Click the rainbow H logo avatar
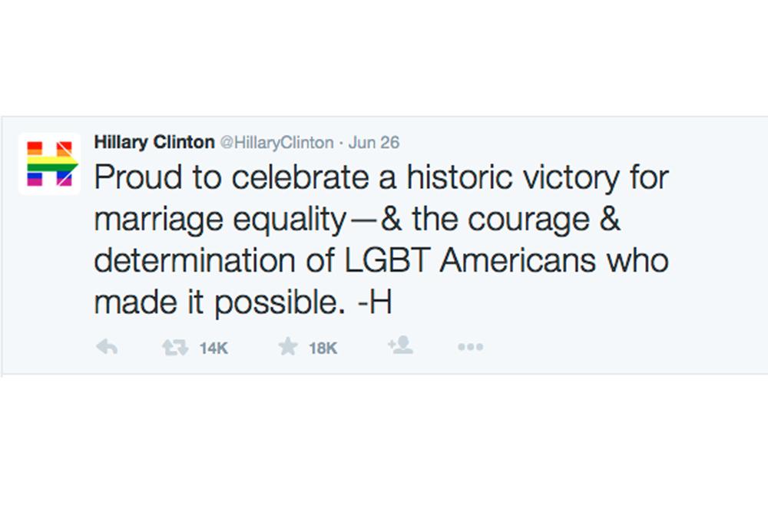Image resolution: width=768 pixels, height=532 pixels. tap(49, 164)
